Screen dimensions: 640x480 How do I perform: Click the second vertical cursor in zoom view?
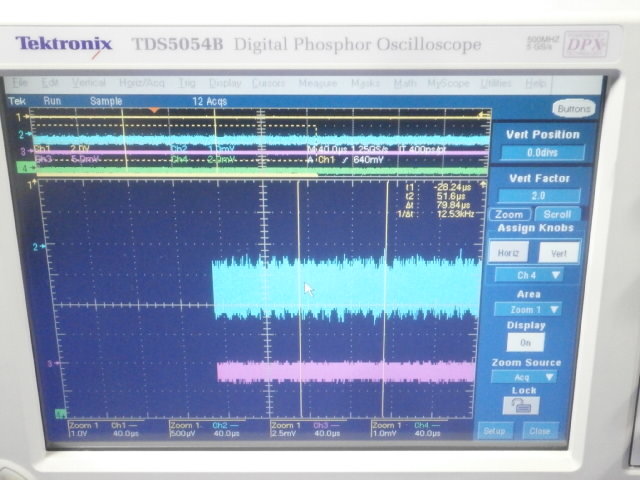coord(384,298)
